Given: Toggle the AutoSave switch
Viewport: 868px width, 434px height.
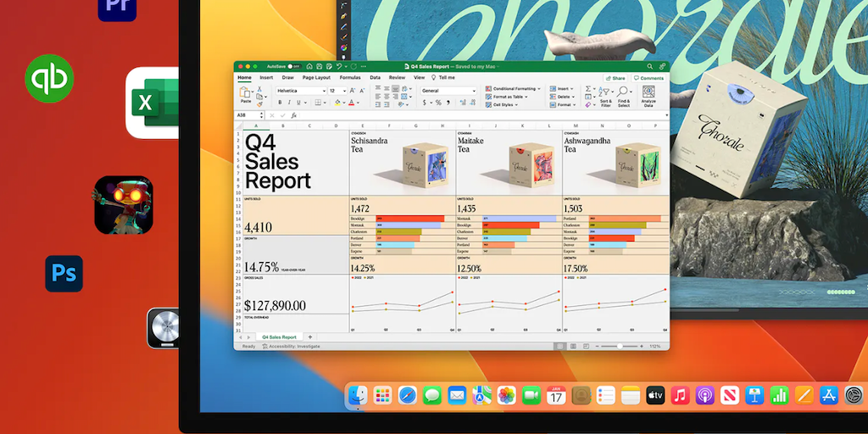Looking at the screenshot, I should (x=294, y=66).
